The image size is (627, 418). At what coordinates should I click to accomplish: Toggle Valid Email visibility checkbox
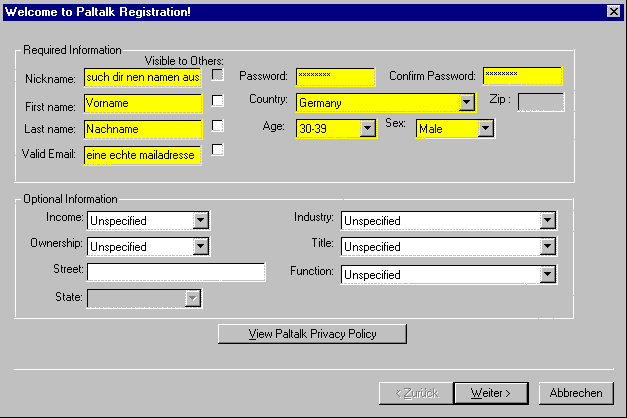[217, 150]
